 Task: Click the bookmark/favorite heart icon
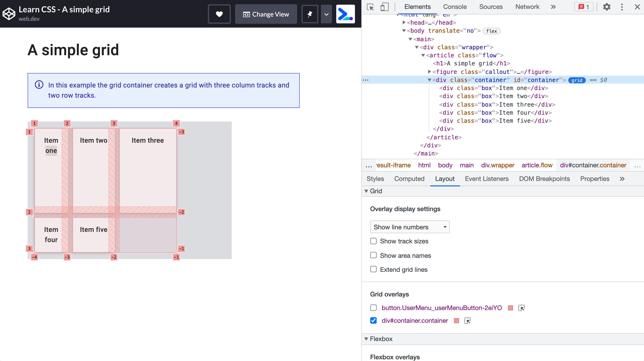(x=219, y=14)
